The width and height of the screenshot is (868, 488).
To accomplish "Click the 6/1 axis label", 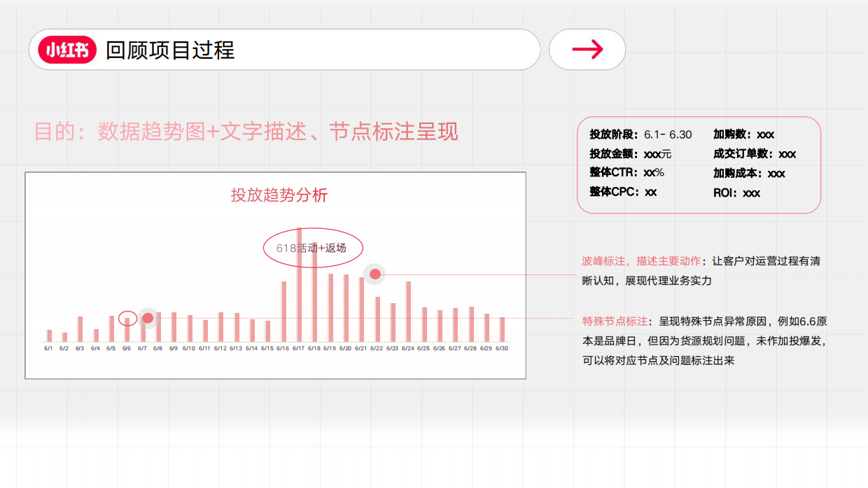I will coord(48,348).
